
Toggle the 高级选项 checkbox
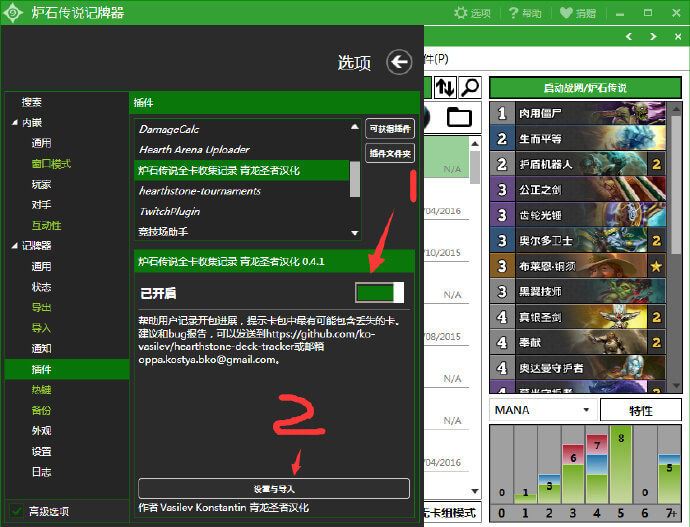point(17,511)
